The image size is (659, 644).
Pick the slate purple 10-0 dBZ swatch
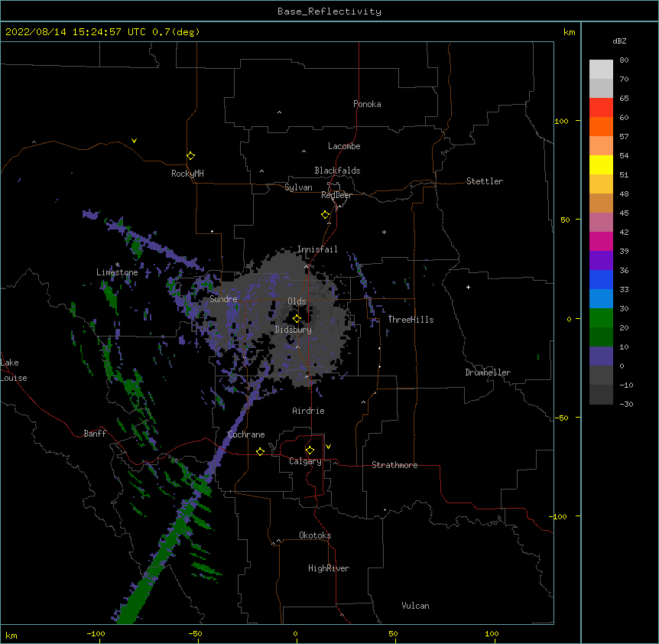click(601, 356)
